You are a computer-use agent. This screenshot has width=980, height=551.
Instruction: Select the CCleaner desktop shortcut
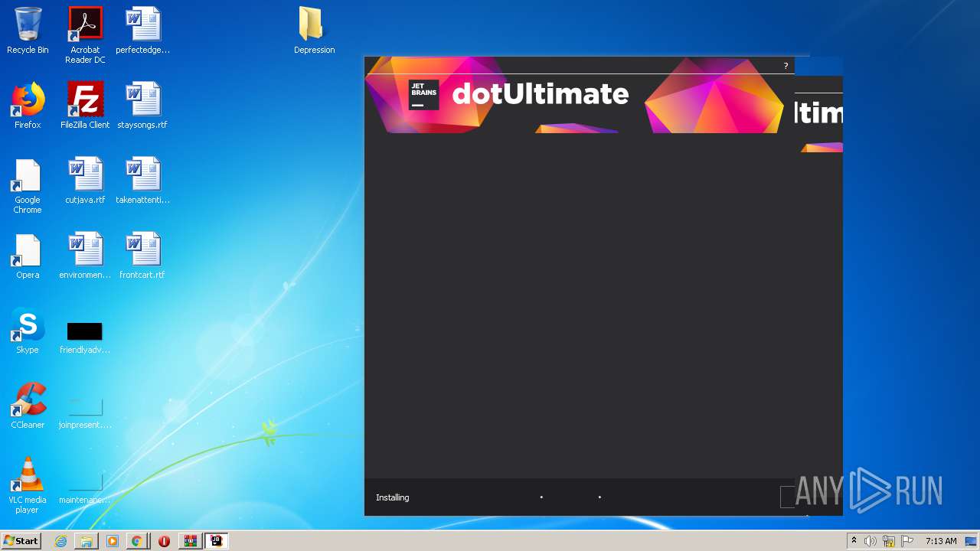coord(28,406)
